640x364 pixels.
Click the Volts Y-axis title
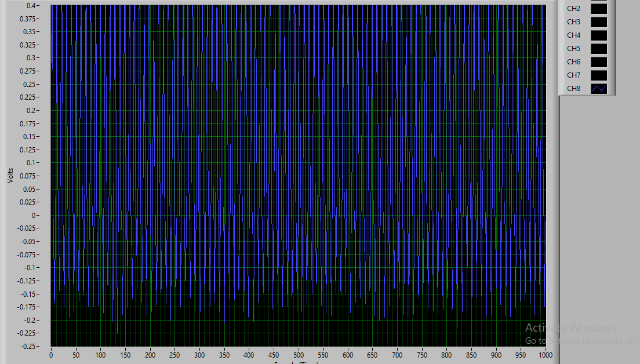point(10,176)
